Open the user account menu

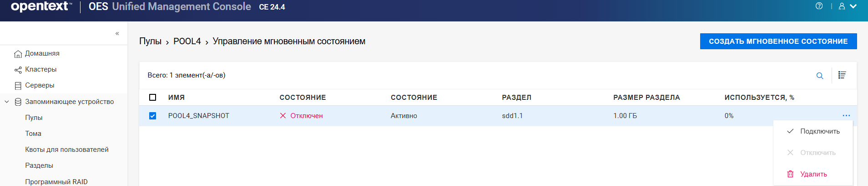tap(847, 6)
